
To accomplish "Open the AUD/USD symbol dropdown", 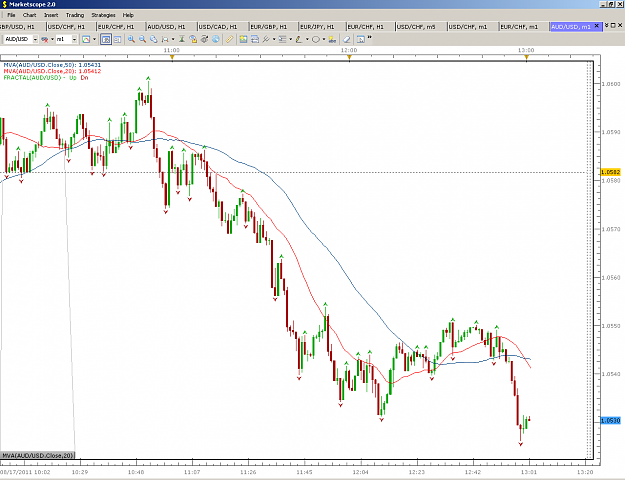I will (x=35, y=39).
